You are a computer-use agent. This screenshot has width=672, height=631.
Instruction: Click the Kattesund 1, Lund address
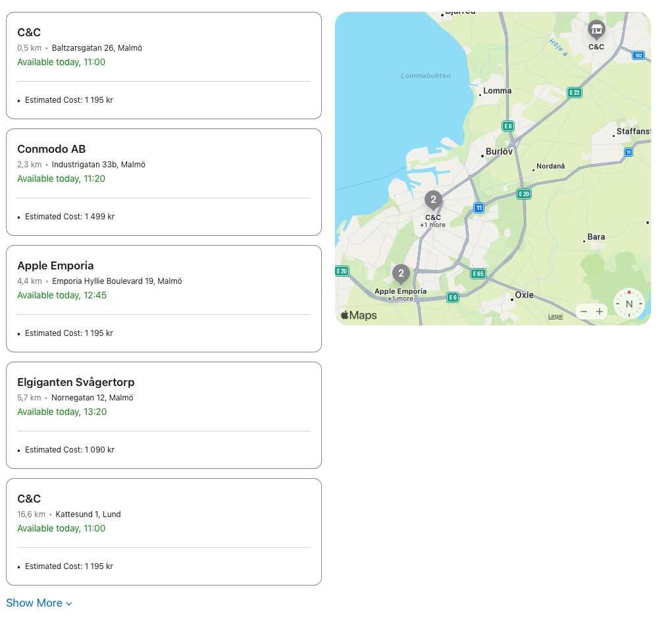[88, 514]
